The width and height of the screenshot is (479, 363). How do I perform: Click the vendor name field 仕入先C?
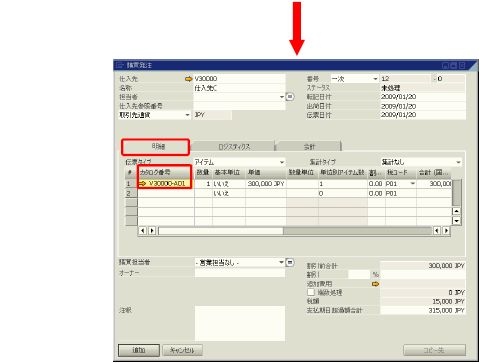point(239,88)
